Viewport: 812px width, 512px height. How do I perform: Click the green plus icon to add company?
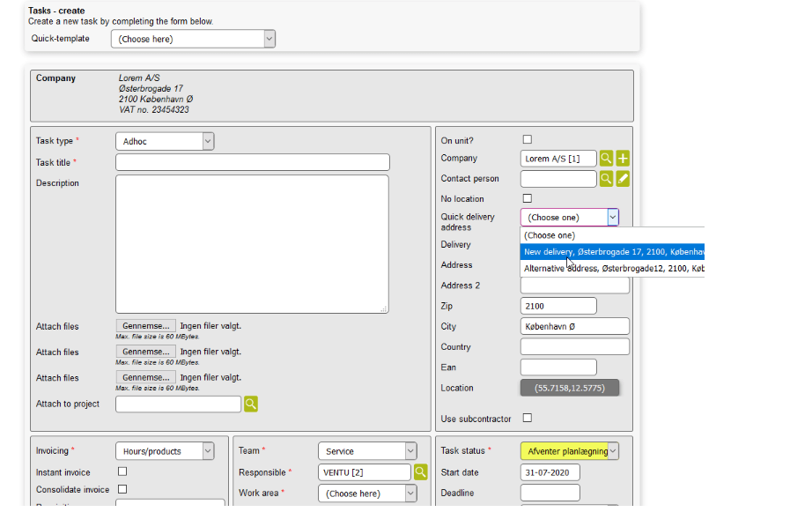coord(623,159)
